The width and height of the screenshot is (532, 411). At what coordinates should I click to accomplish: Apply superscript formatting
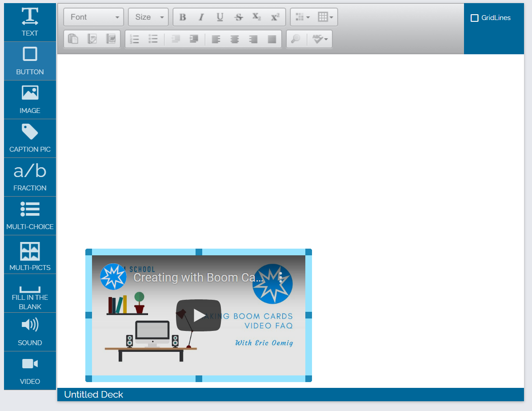pyautogui.click(x=275, y=17)
